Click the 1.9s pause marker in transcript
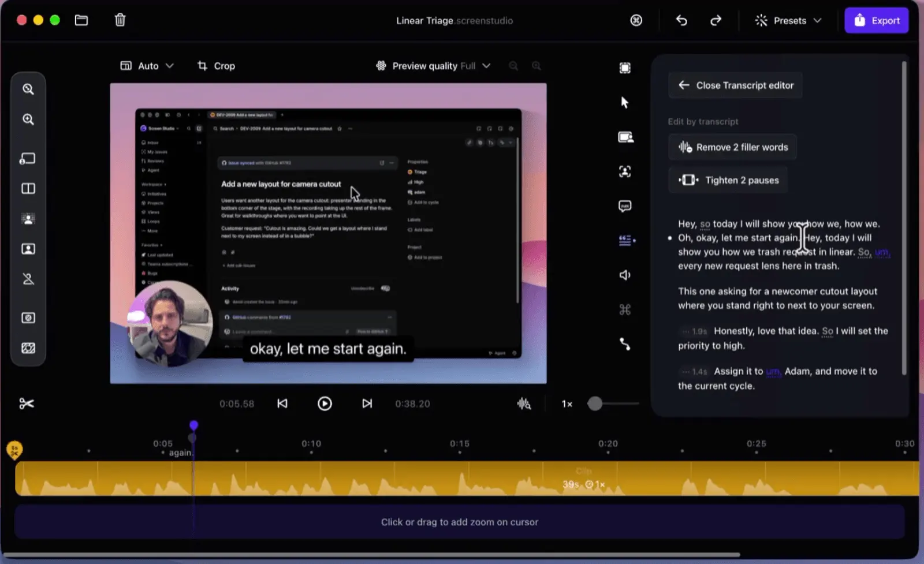The image size is (924, 564). tap(694, 331)
